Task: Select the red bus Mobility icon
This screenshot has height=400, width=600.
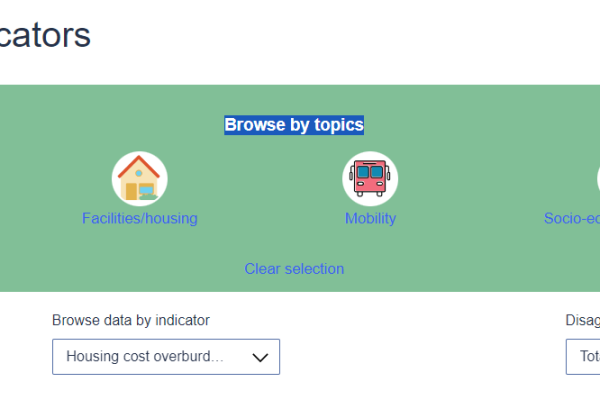Action: 370,178
